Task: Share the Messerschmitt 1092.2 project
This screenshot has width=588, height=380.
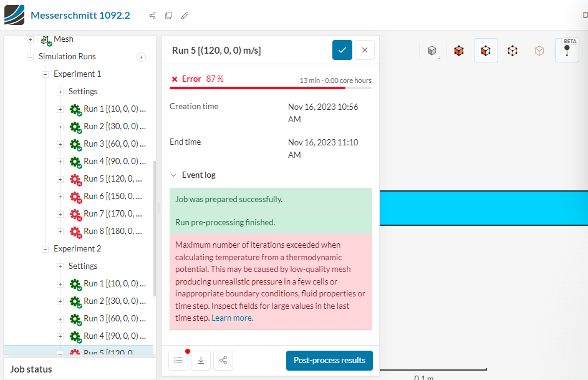Action: tap(152, 16)
